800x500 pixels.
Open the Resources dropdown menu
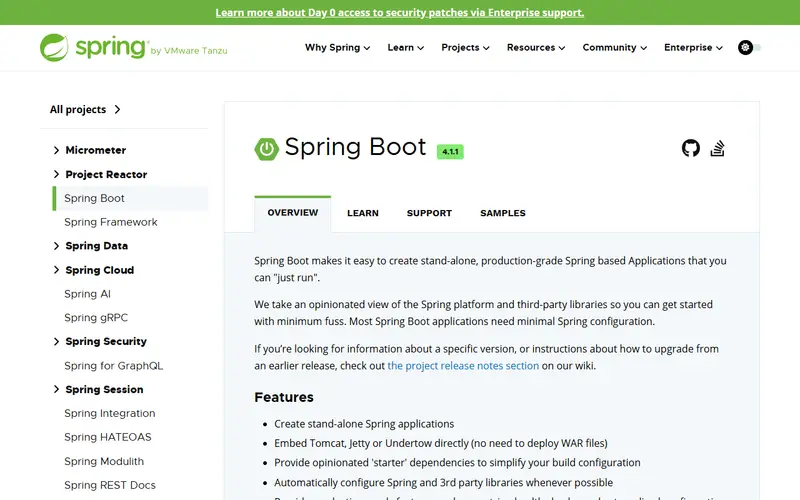tap(536, 47)
